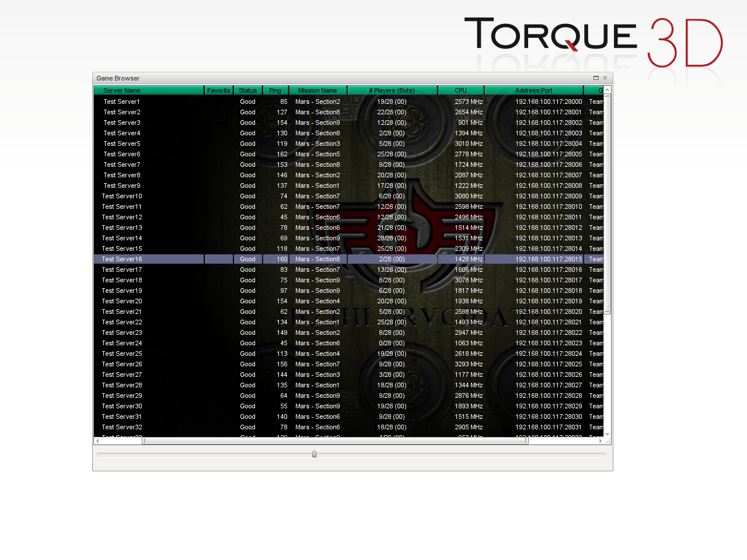Sort by # Players (Bots) column
Screen dimensions: 747x560
click(392, 90)
